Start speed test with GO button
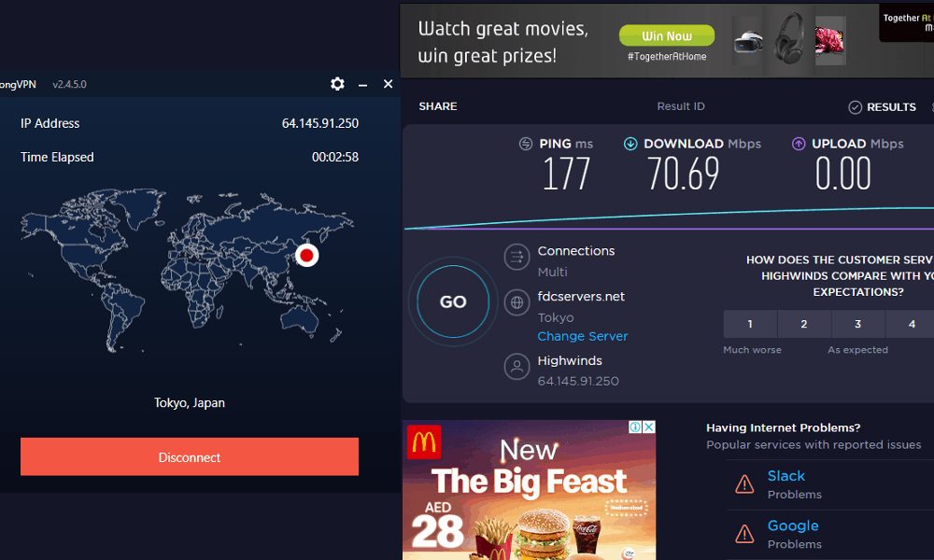This screenshot has height=560, width=934. click(453, 301)
